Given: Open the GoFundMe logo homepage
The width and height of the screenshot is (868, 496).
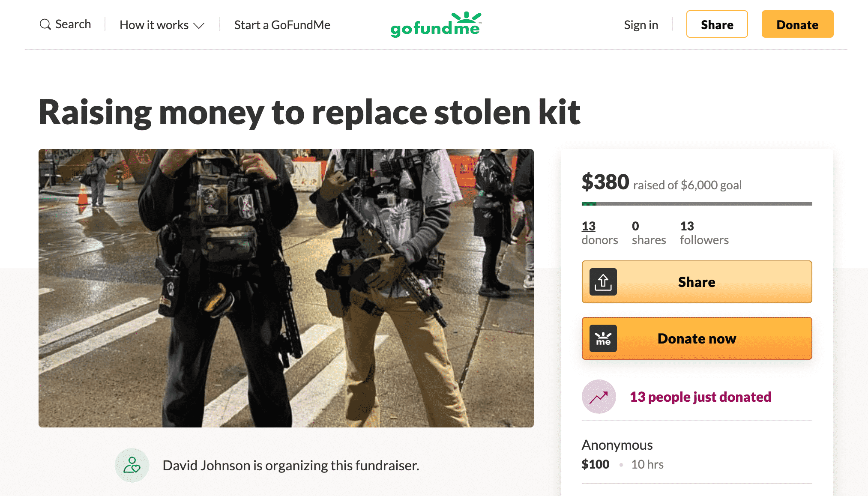Looking at the screenshot, I should pyautogui.click(x=436, y=24).
